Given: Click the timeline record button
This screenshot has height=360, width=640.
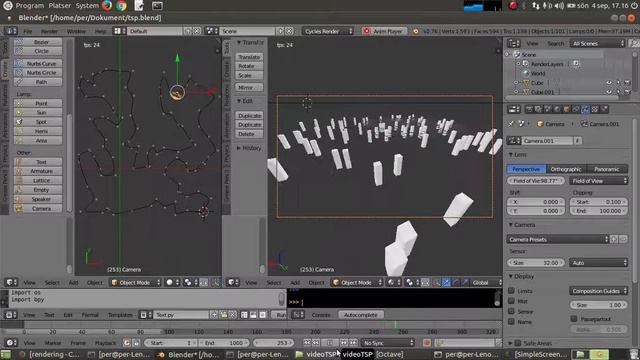Looking at the screenshot, I should tap(427, 343).
